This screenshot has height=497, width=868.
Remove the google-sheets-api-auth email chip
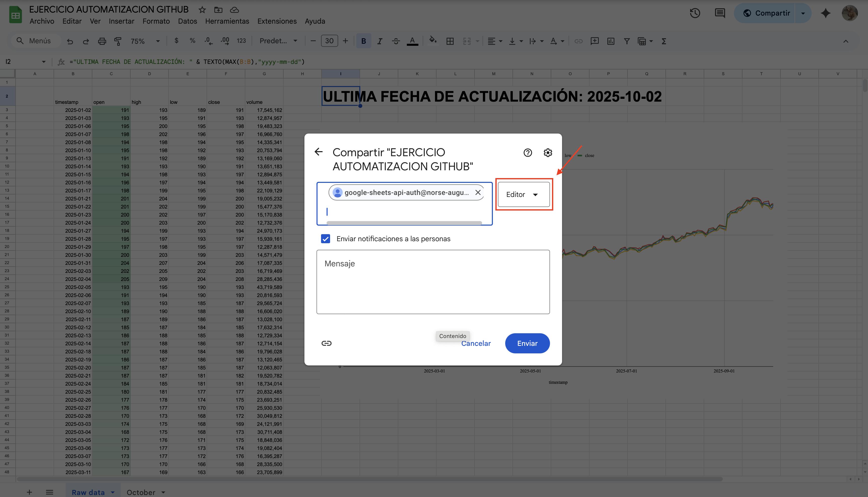click(478, 192)
